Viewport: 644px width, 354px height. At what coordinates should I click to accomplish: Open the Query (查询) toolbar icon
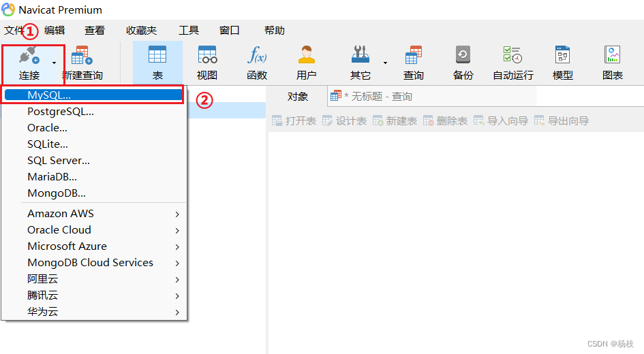[x=413, y=54]
